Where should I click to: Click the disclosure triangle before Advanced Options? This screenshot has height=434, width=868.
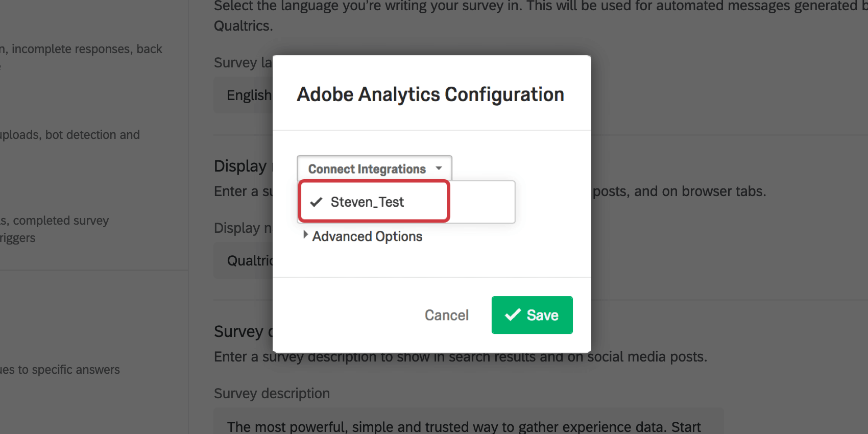[x=305, y=235]
